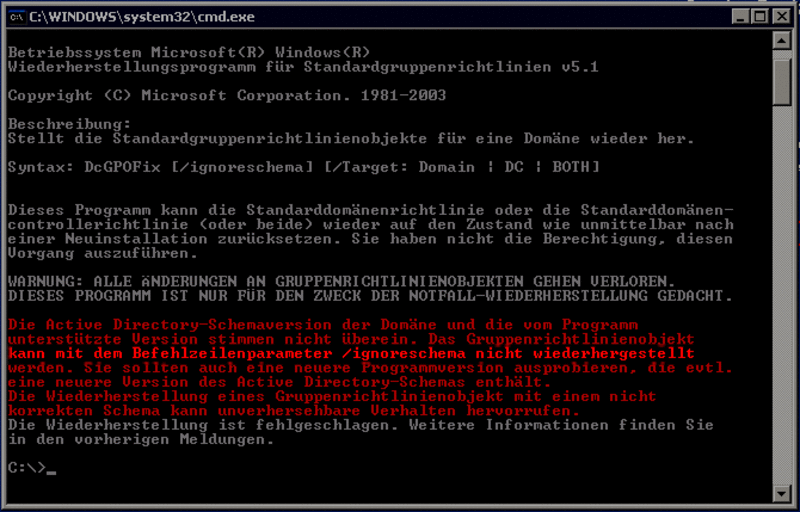The width and height of the screenshot is (800, 512).
Task: Click the scroll up arrow of console
Action: pyautogui.click(x=782, y=40)
